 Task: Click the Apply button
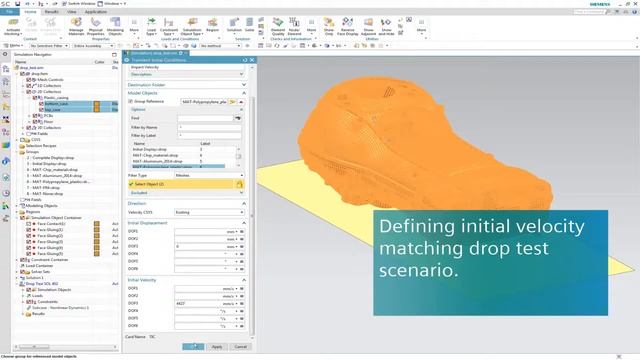pyautogui.click(x=217, y=347)
